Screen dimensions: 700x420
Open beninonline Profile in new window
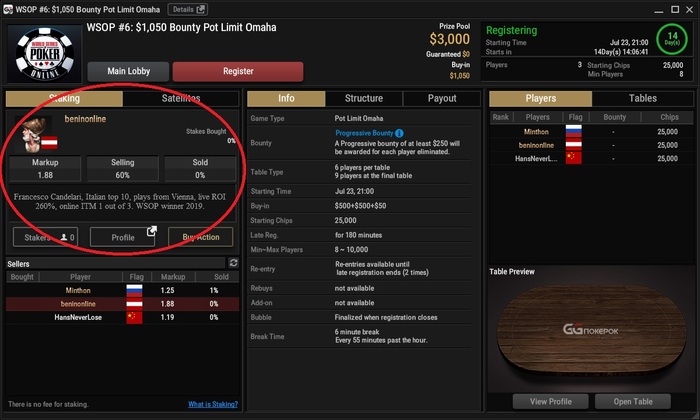point(123,237)
